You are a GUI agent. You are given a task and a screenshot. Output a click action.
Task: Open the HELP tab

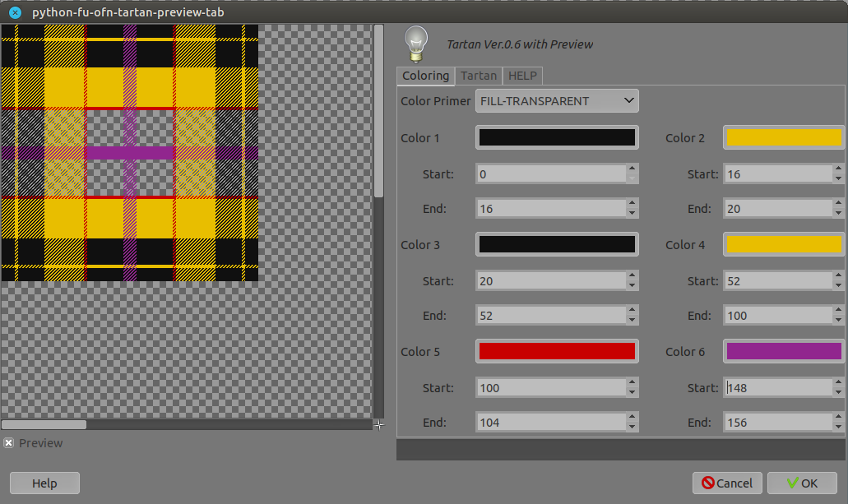point(522,76)
